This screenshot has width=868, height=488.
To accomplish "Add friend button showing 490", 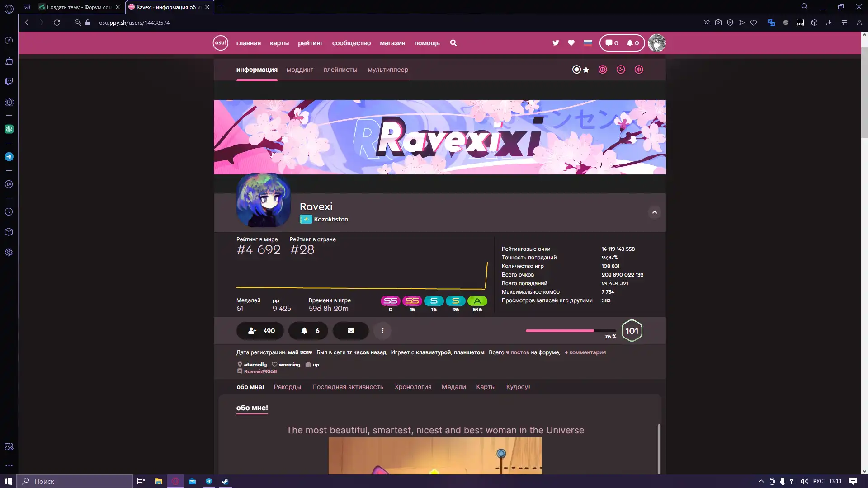I will pyautogui.click(x=260, y=331).
